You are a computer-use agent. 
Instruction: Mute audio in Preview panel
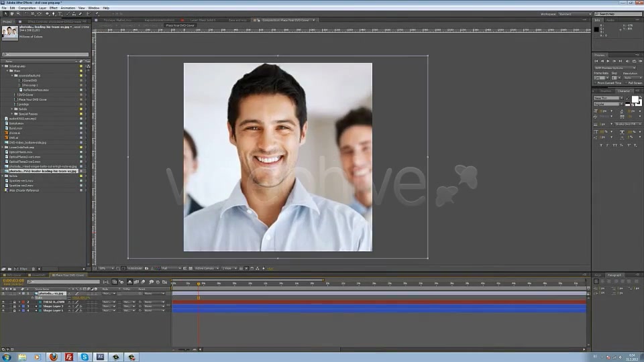628,61
